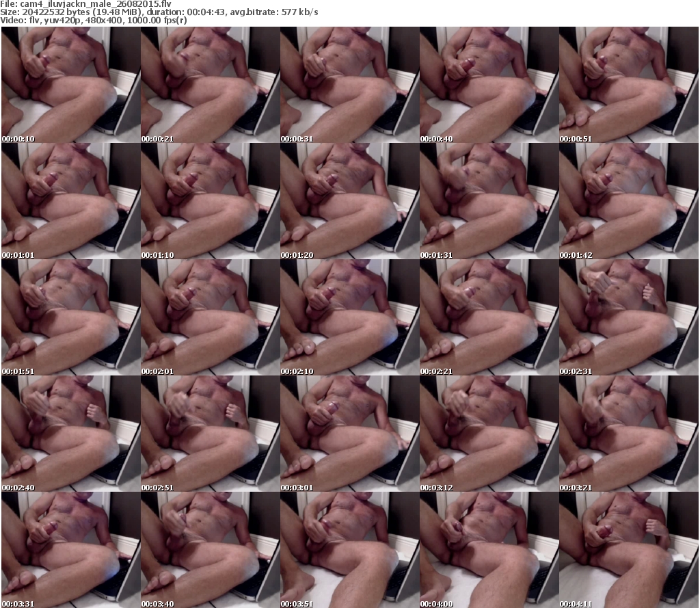Open the frame stamped 00:02:40
The height and width of the screenshot is (608, 700).
point(71,434)
